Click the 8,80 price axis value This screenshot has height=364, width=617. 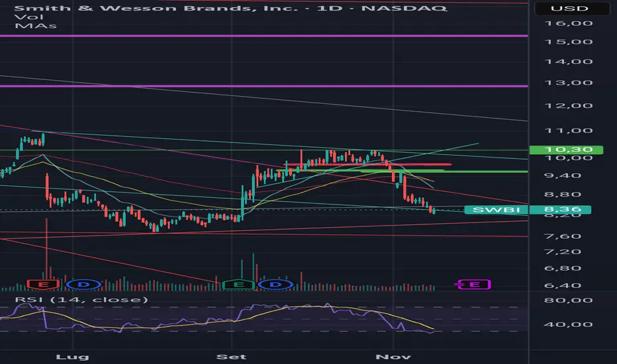pos(562,195)
